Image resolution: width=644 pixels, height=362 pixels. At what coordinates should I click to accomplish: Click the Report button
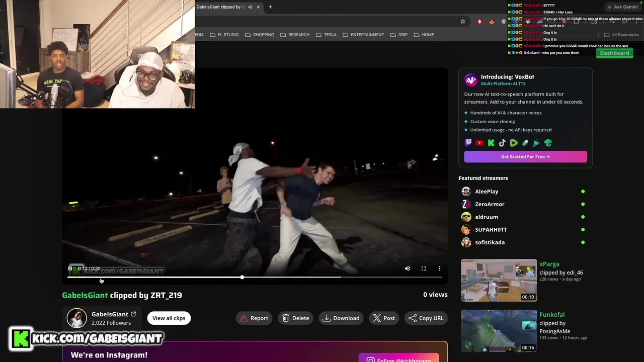pos(254,318)
